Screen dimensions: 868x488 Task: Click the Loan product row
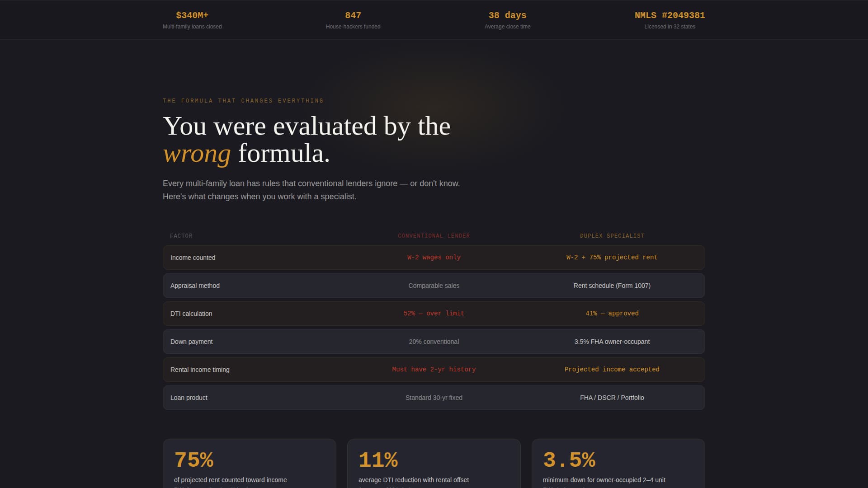pyautogui.click(x=434, y=398)
